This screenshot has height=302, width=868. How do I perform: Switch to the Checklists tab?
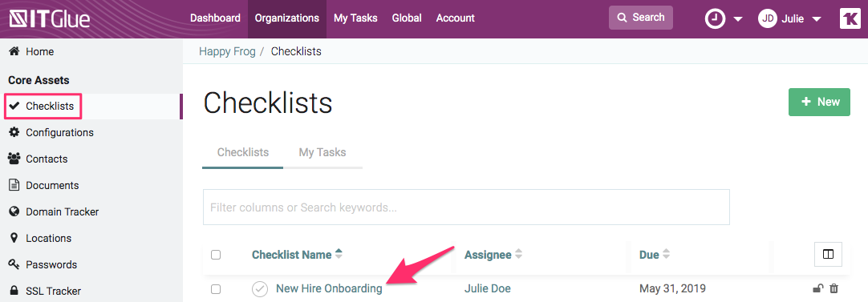tap(243, 152)
